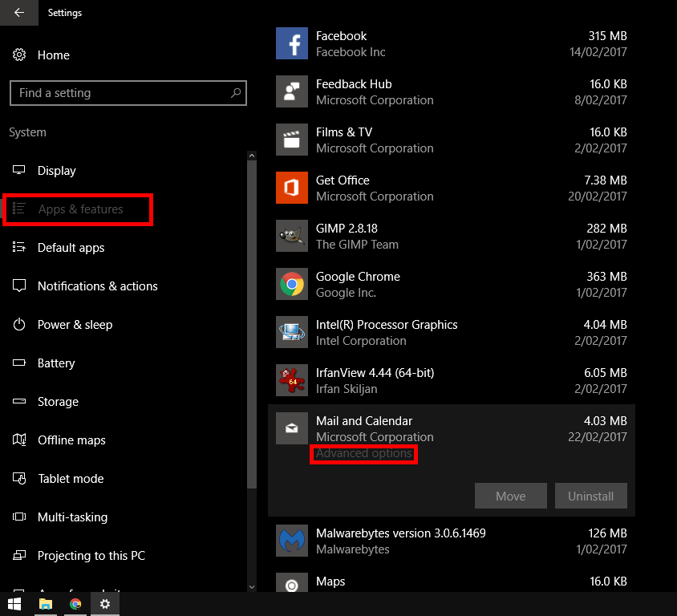The image size is (677, 616).
Task: Focus the Find a setting search box
Action: [x=128, y=93]
